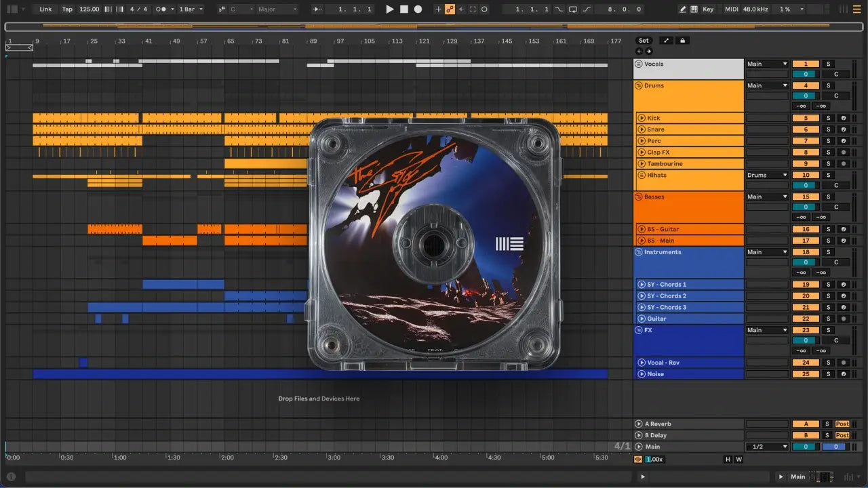Click the Set locator button
The image size is (868, 488).
point(644,41)
